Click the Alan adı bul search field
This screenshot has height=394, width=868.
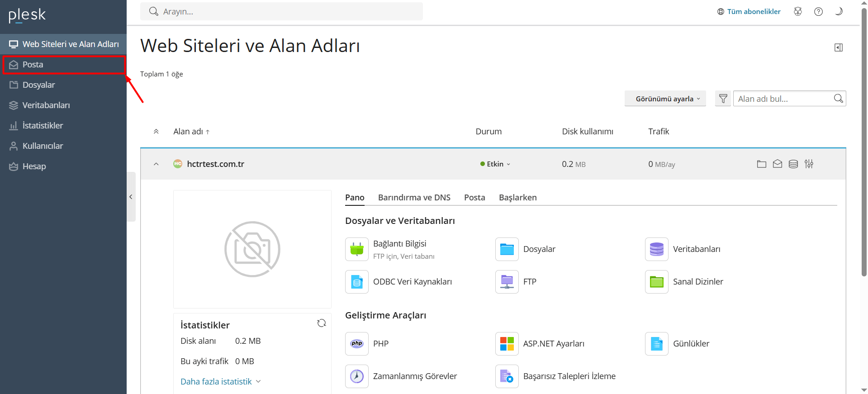pyautogui.click(x=785, y=99)
